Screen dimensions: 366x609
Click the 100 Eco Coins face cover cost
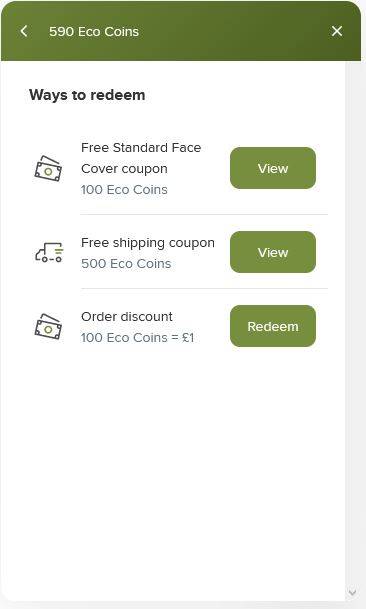pos(124,190)
